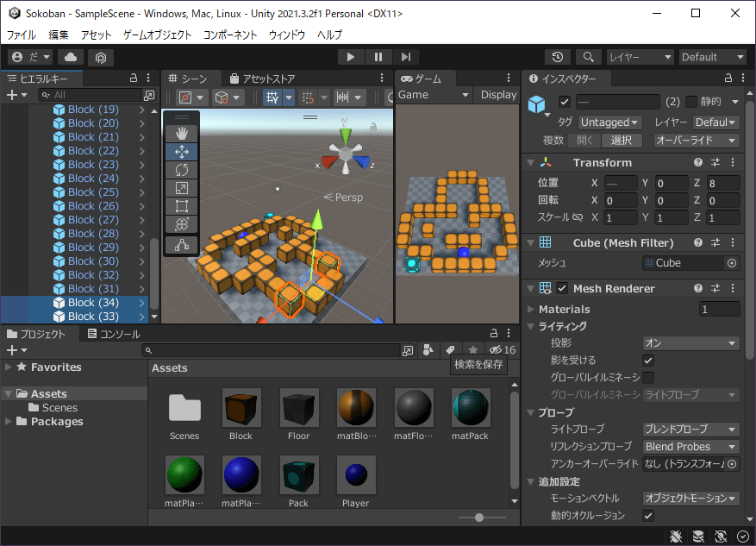Toggle the scale constrain proportions link
The image size is (756, 546).
pos(577,217)
